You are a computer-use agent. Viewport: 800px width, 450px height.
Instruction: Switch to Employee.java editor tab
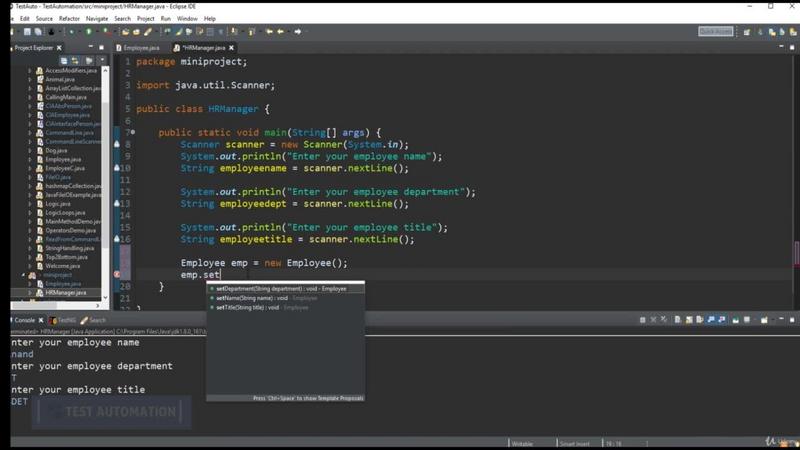click(138, 47)
